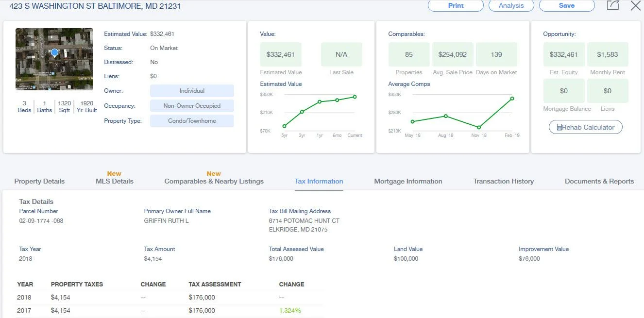This screenshot has height=318, width=644.
Task: Switch to the Property Details tab
Action: 39,181
